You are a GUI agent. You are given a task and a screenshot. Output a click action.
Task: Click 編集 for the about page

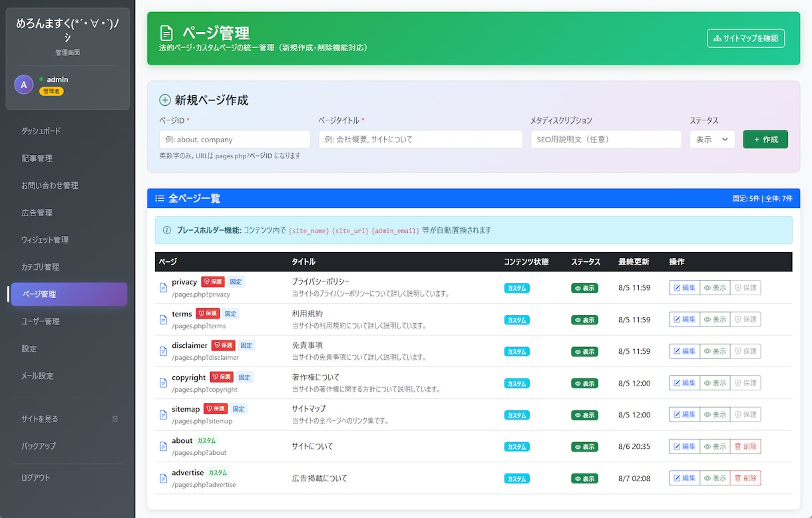tap(684, 446)
